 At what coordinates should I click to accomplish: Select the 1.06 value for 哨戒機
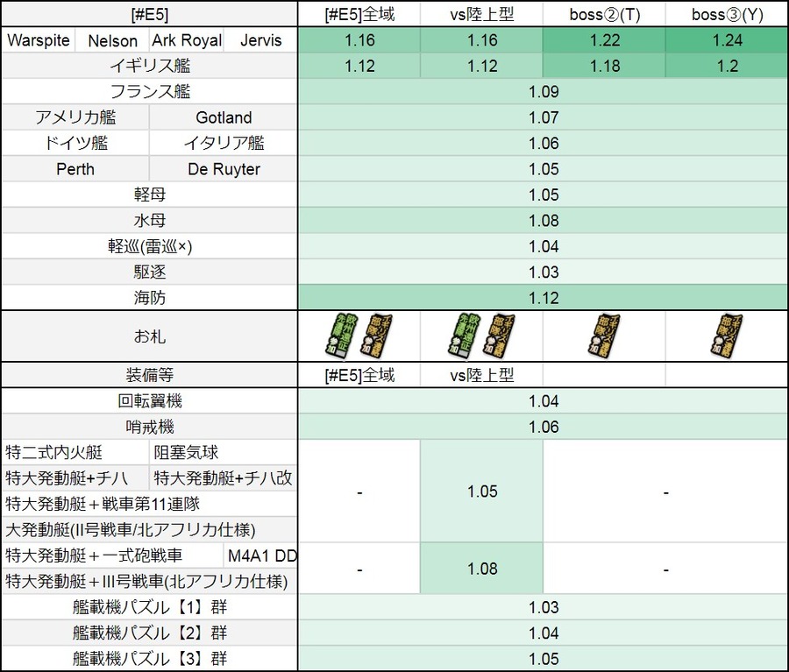point(544,427)
